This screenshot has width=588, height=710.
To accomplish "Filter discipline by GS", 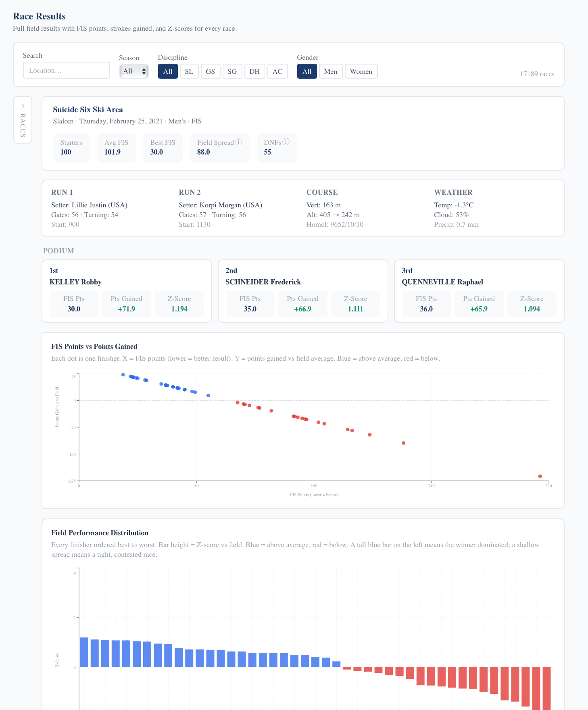I will coord(210,71).
